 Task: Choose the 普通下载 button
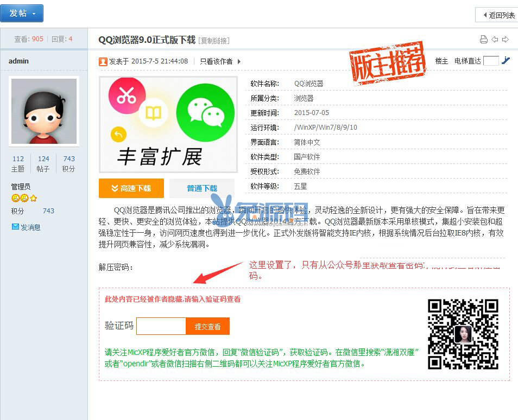coord(202,188)
